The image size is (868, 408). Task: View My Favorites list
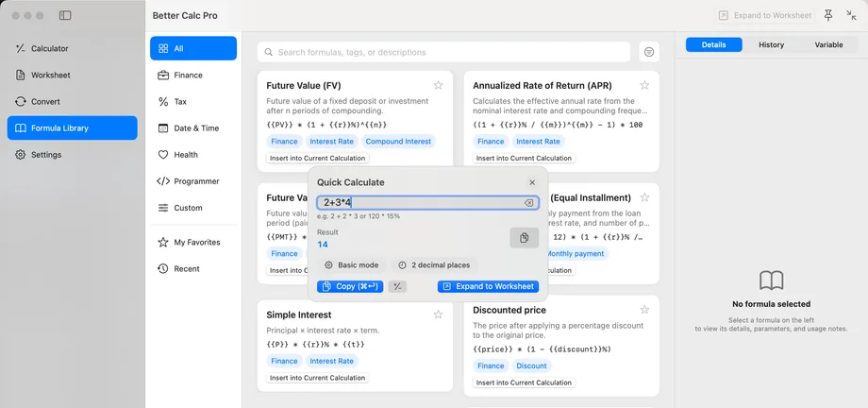(193, 242)
